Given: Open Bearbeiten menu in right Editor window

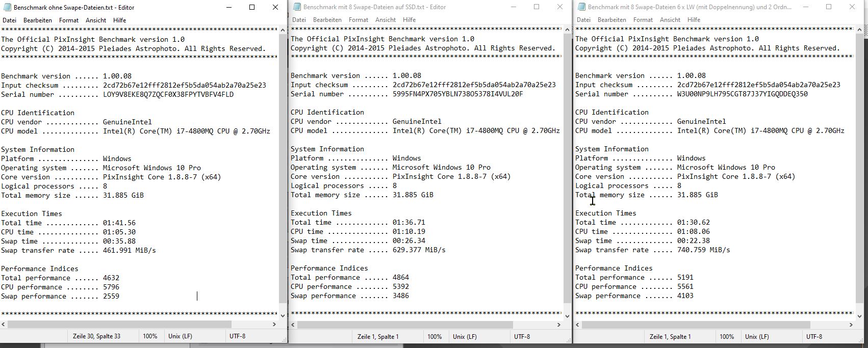Looking at the screenshot, I should tap(612, 19).
